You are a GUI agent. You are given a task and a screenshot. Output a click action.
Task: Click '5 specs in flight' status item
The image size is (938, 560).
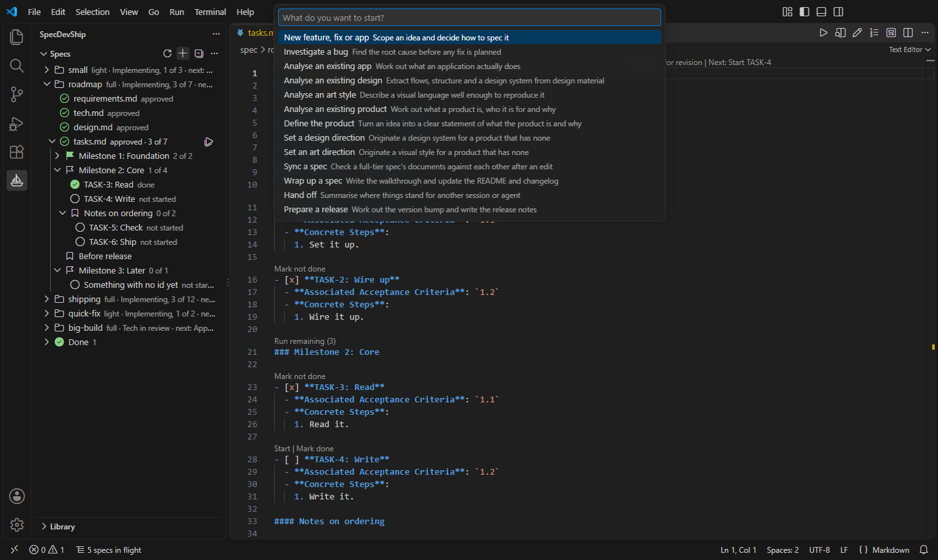[109, 550]
